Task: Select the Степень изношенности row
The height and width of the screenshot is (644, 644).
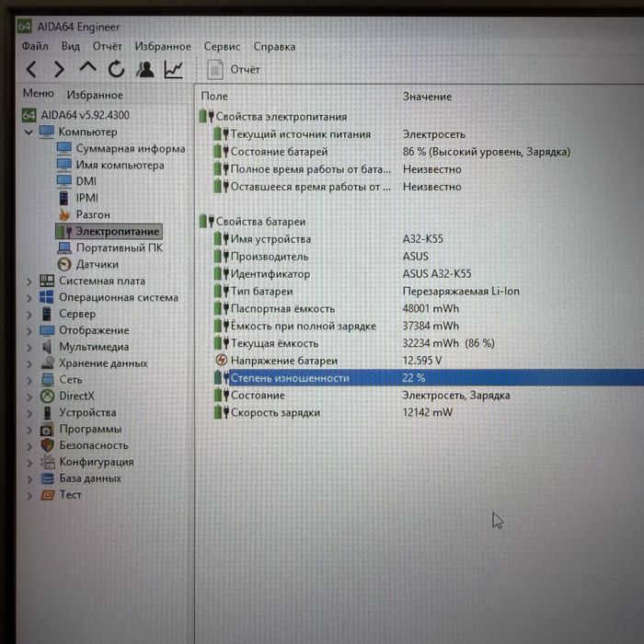Action: coord(428,377)
